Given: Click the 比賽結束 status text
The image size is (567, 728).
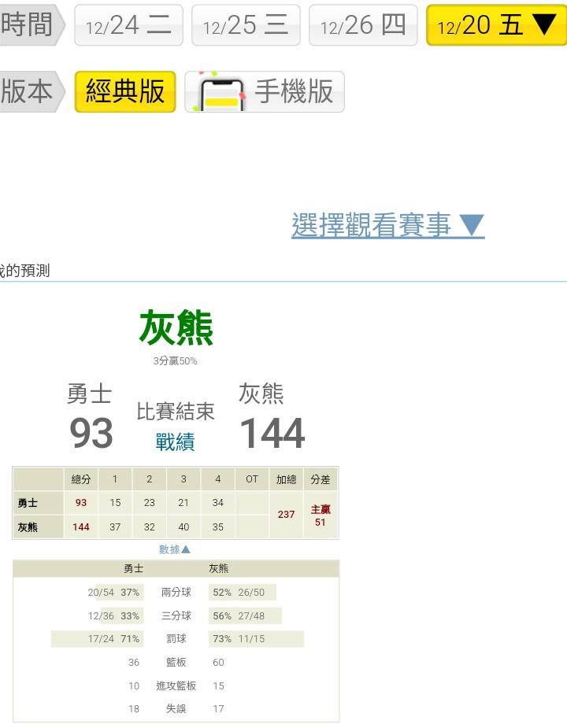Looking at the screenshot, I should (x=175, y=412).
